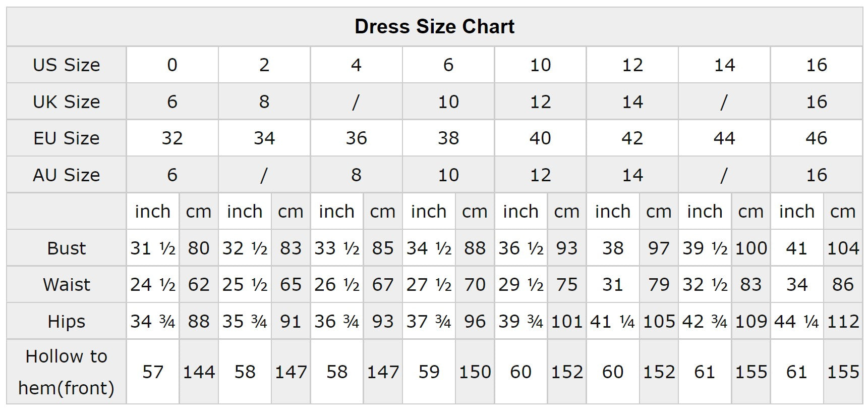This screenshot has width=868, height=411.
Task: Select US size 0 cell
Action: click(x=172, y=65)
